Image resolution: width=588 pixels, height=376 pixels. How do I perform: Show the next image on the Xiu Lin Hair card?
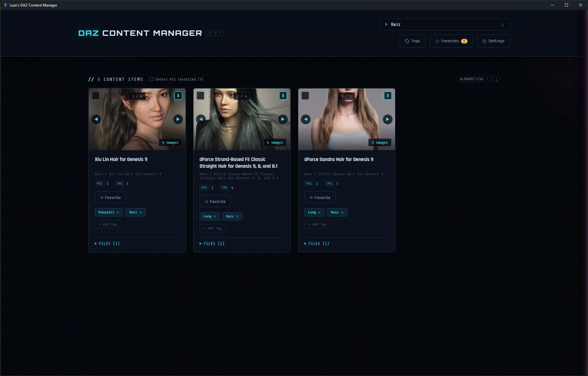tap(178, 119)
